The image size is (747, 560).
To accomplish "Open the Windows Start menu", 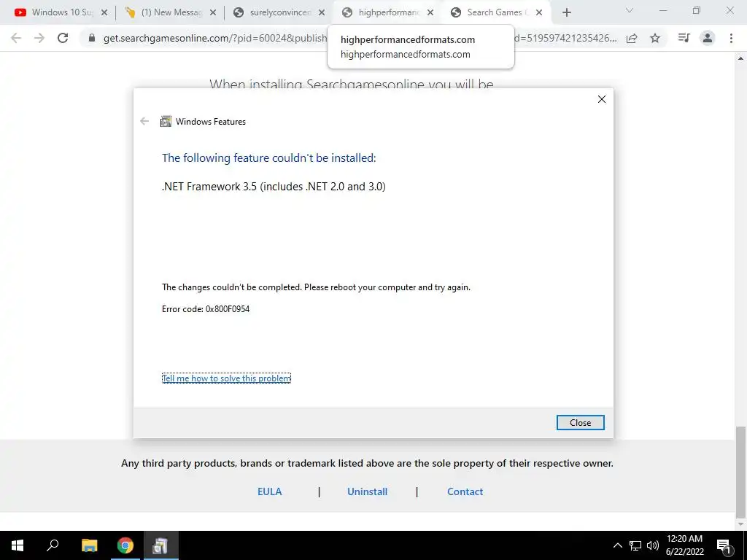I will click(x=18, y=545).
